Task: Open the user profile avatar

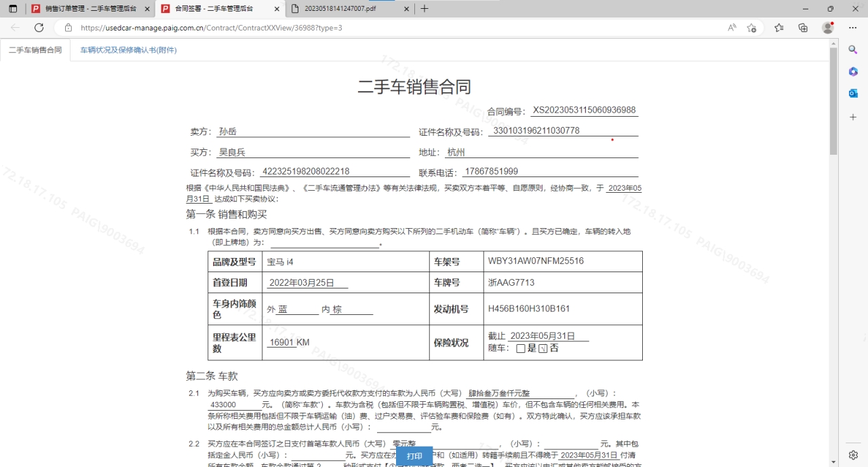Action: tap(827, 28)
